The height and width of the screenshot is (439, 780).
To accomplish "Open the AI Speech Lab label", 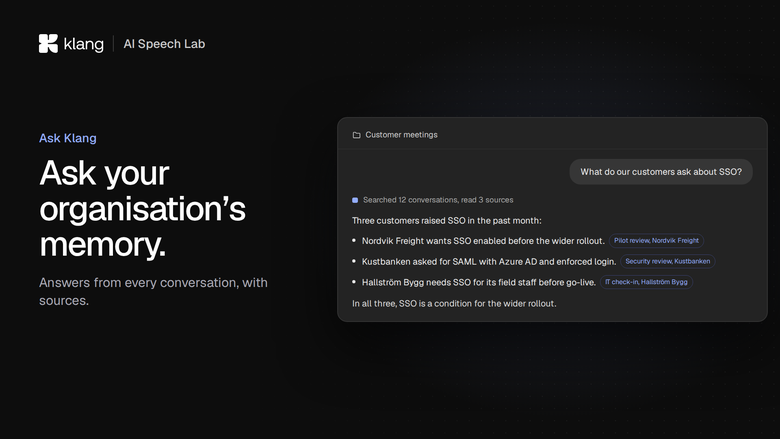I will pyautogui.click(x=164, y=44).
